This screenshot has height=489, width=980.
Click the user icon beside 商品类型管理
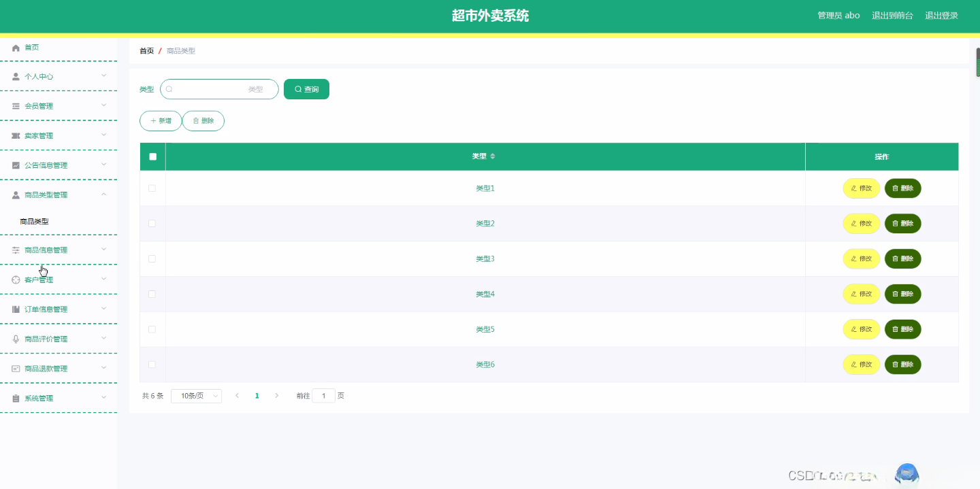click(16, 195)
